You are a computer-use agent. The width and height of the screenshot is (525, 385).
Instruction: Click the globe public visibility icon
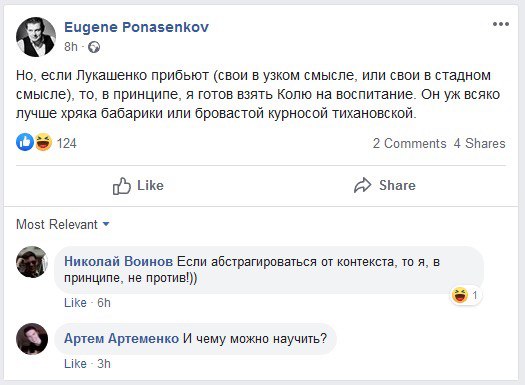pos(94,47)
